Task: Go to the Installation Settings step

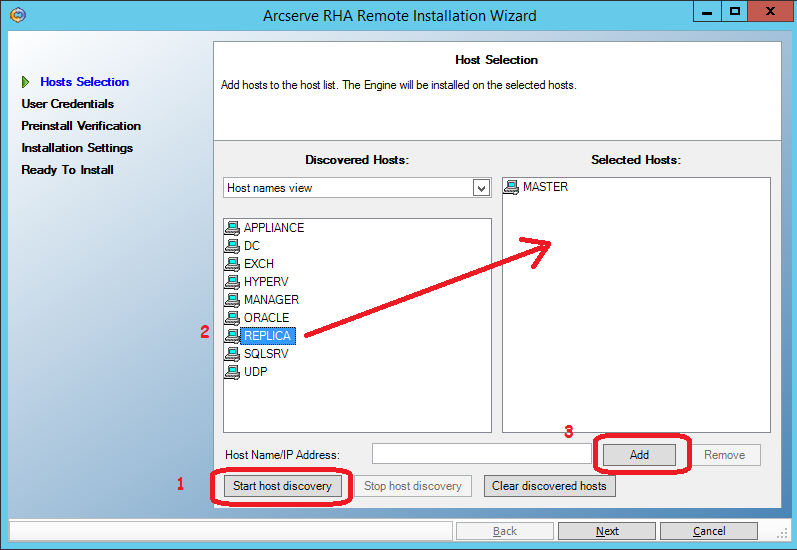Action: pyautogui.click(x=77, y=148)
